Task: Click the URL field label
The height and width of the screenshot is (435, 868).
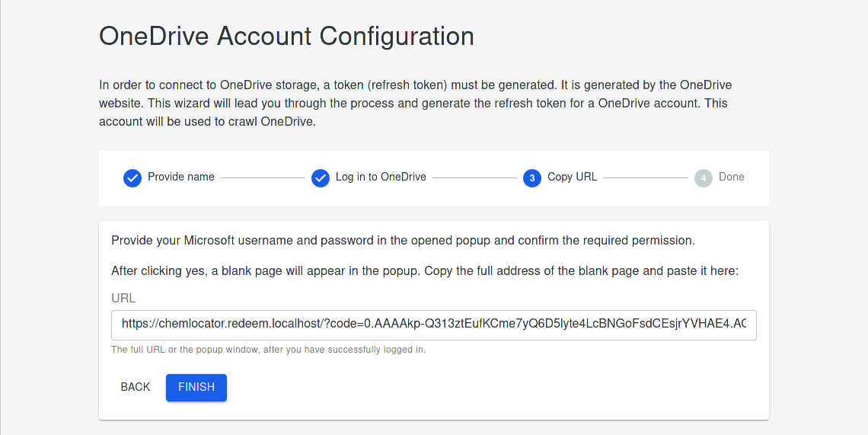Action: coord(123,298)
